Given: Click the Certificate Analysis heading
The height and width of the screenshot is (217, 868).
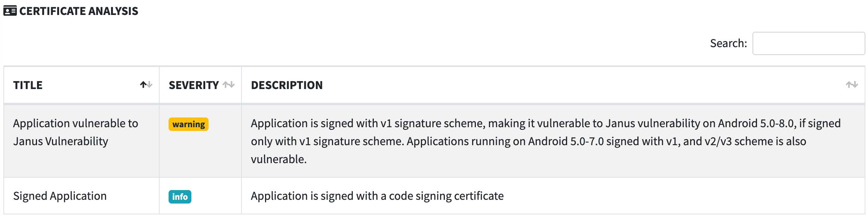Looking at the screenshot, I should click(x=79, y=11).
